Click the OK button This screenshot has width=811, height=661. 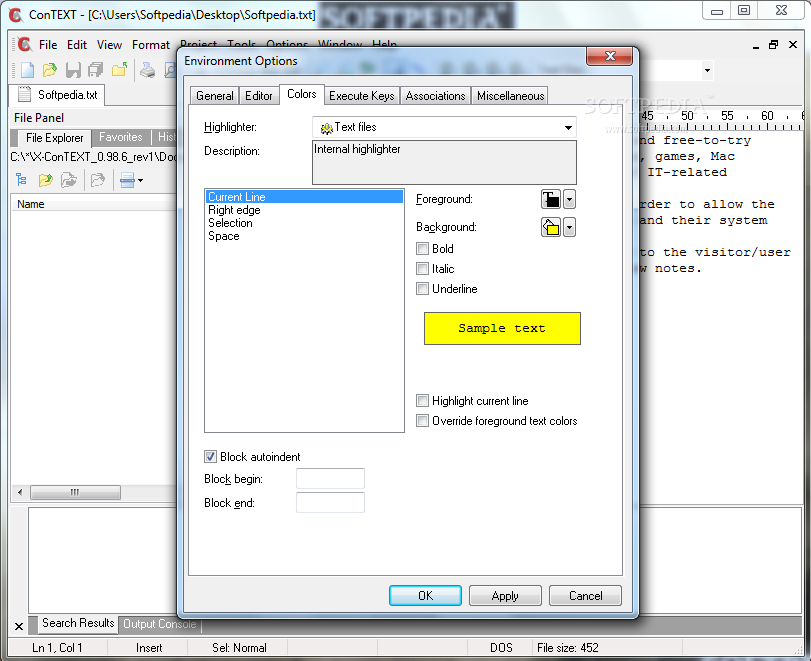[x=425, y=596]
